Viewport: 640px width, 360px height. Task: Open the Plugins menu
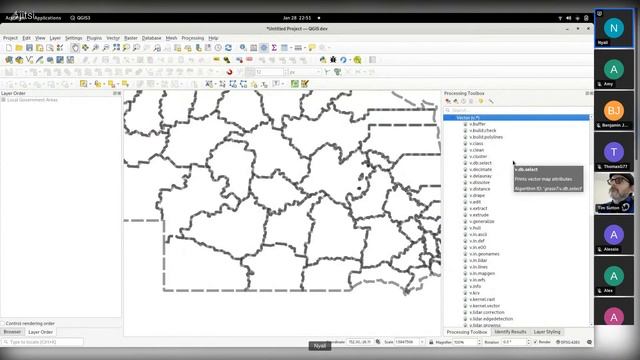[x=94, y=38]
